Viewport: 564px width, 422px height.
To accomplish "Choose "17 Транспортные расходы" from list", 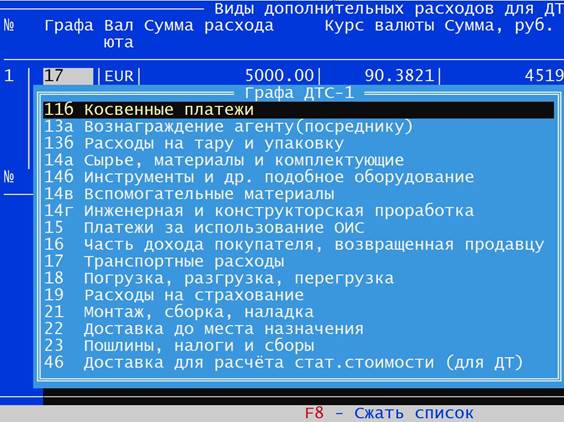I will coord(299,262).
